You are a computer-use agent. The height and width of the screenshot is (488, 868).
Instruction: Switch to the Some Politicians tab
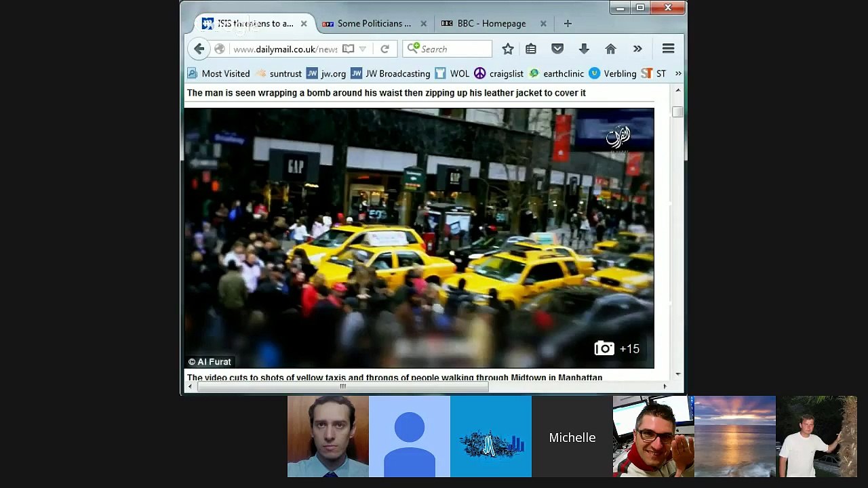point(374,23)
